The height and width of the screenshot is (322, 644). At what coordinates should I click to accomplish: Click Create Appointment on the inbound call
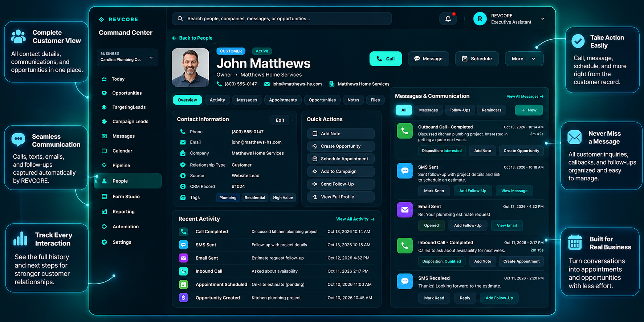point(521,261)
